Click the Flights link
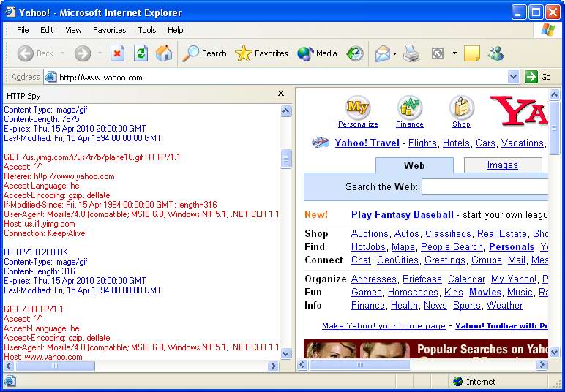This screenshot has height=392, width=565. (422, 143)
